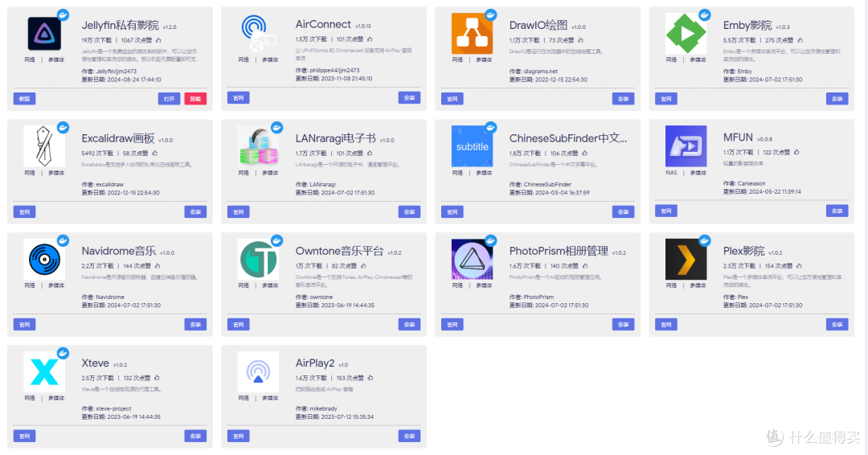The image size is (868, 455).
Task: Click the Navidrome vinyl disc icon
Action: [x=44, y=259]
